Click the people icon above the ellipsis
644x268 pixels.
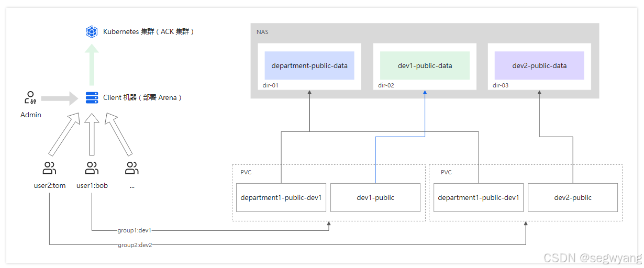(132, 168)
